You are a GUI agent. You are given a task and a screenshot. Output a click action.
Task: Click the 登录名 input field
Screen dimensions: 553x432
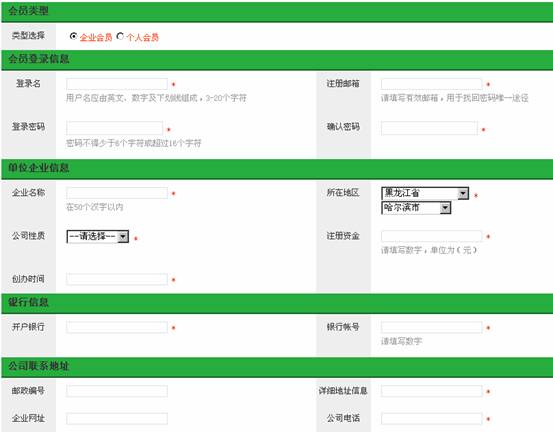(x=117, y=84)
